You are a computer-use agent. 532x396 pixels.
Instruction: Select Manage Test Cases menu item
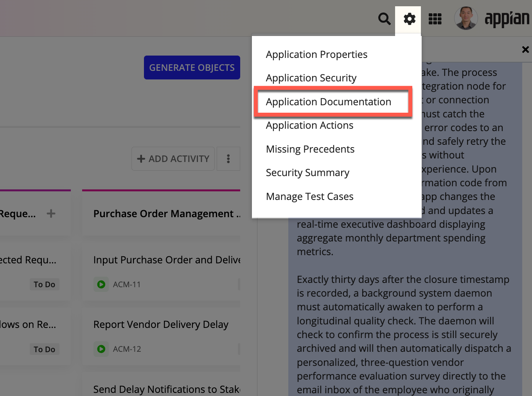tap(310, 196)
